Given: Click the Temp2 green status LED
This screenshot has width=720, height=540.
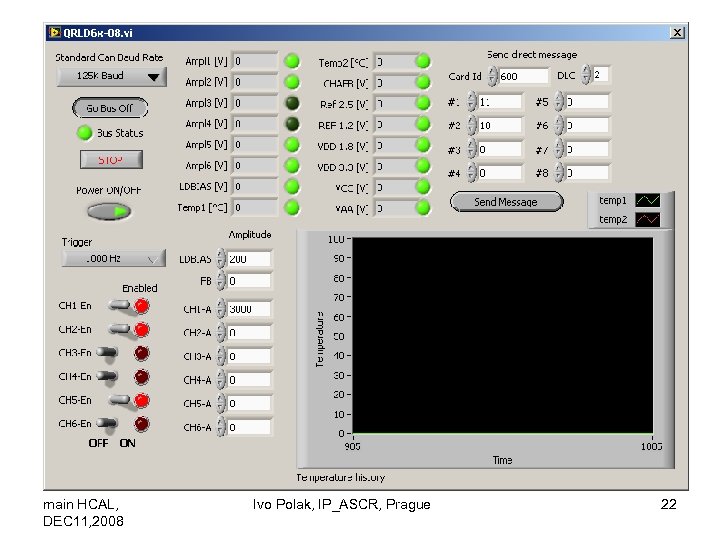Looking at the screenshot, I should (423, 61).
